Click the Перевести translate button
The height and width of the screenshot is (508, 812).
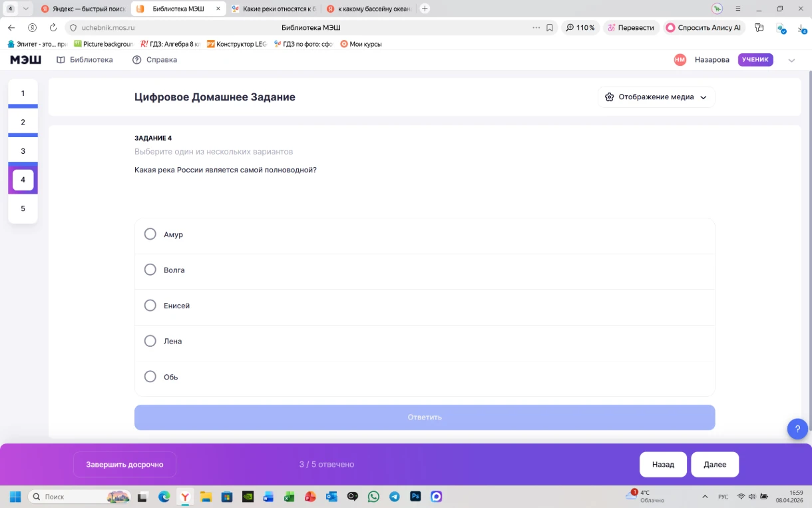point(631,28)
